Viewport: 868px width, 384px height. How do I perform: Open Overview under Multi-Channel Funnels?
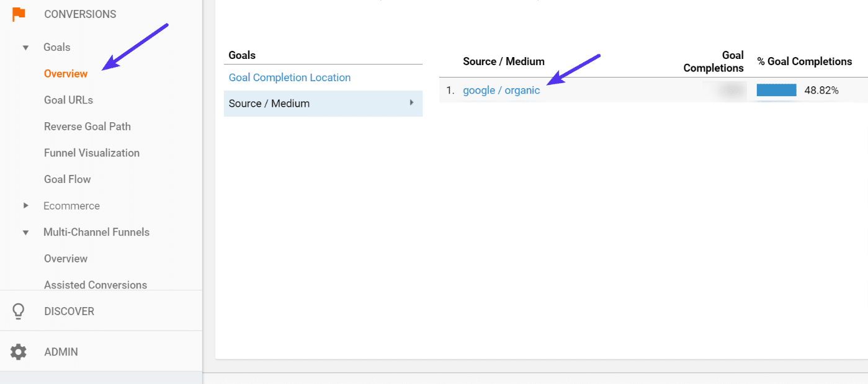tap(66, 259)
